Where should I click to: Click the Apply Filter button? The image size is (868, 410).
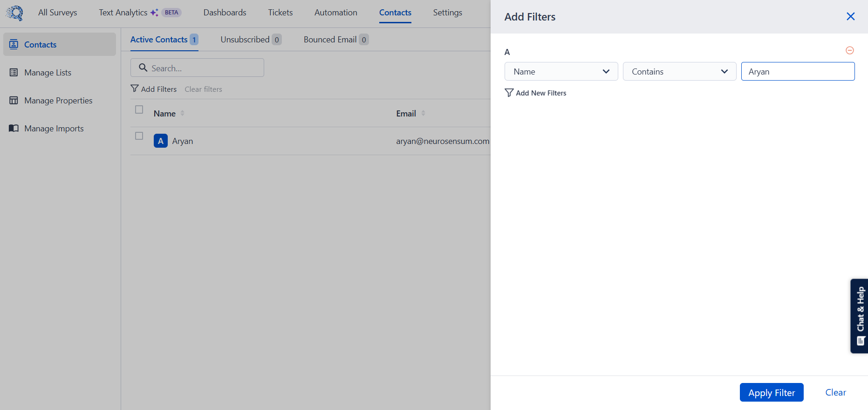pyautogui.click(x=771, y=393)
